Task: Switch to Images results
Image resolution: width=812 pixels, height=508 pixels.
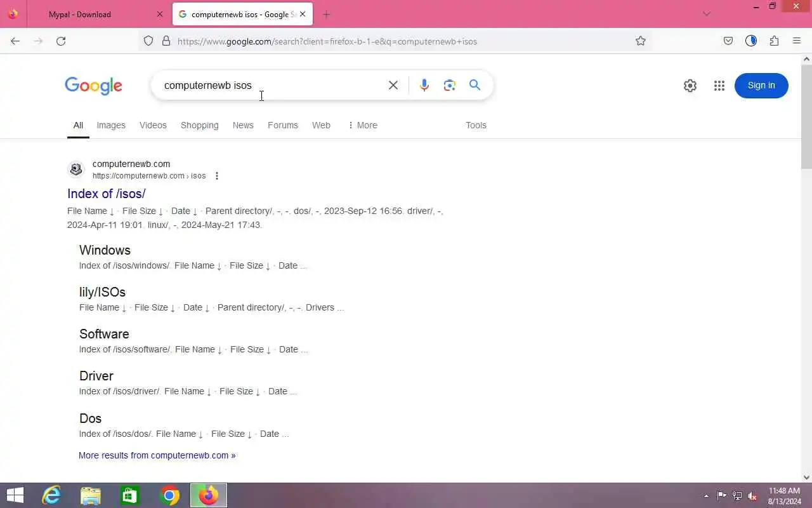Action: coord(111,125)
